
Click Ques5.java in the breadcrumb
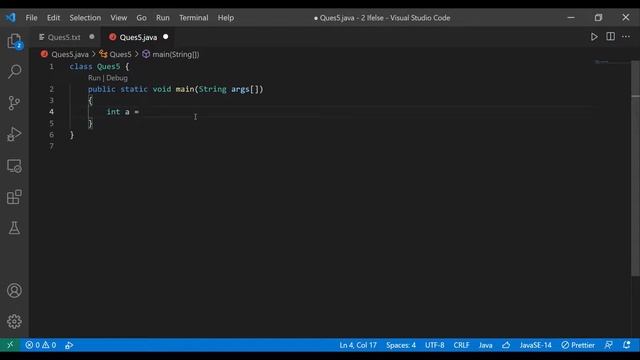point(70,54)
